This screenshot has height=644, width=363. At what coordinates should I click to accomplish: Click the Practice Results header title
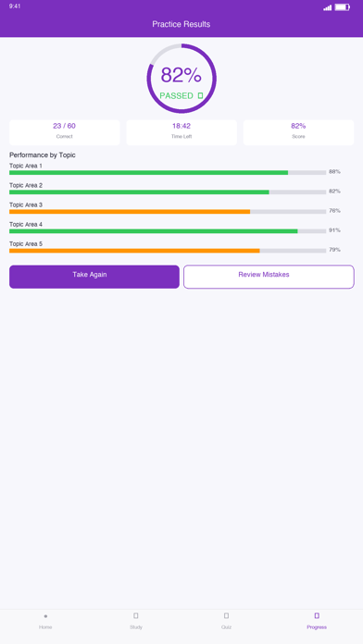181,24
